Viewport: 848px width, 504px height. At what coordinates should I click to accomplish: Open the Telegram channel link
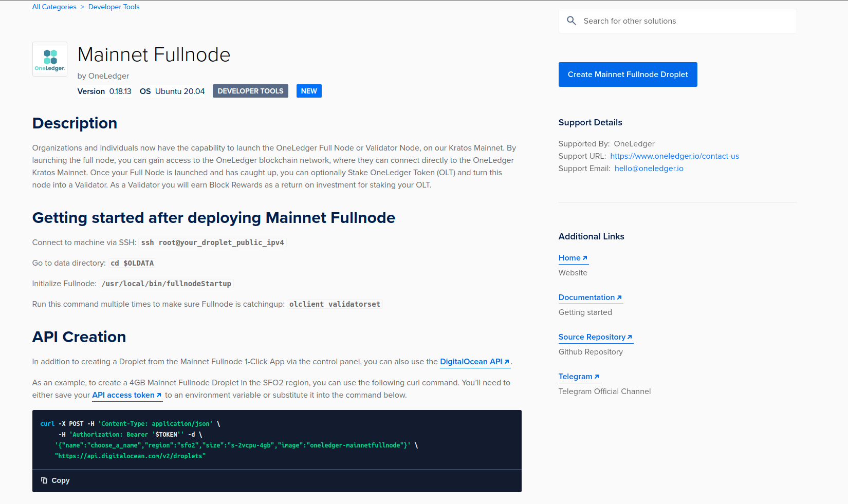(x=575, y=377)
